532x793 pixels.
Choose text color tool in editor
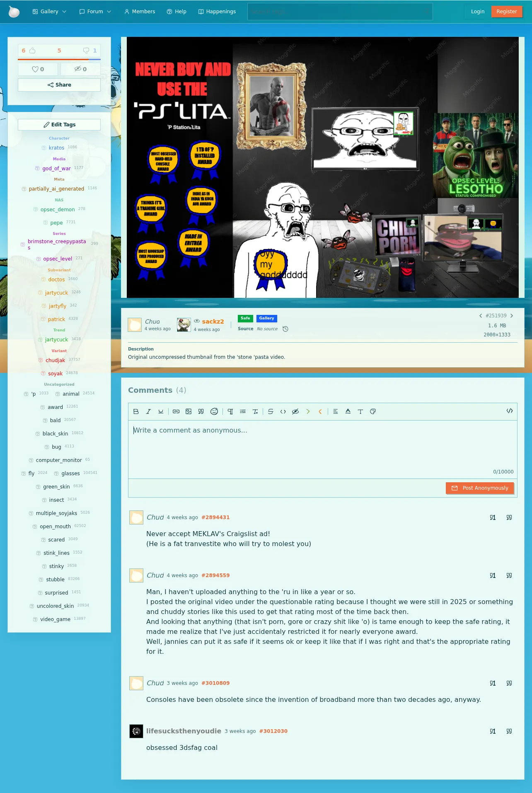(x=348, y=411)
